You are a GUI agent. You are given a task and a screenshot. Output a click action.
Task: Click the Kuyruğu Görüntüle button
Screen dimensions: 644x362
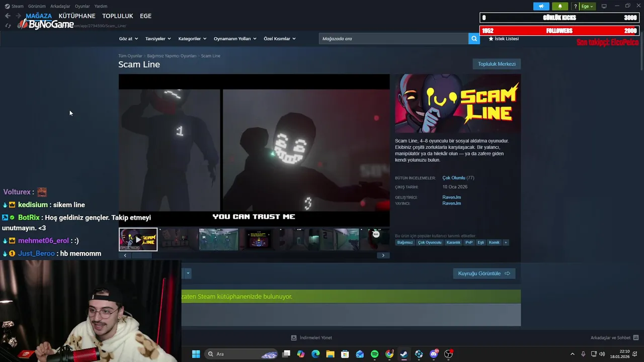tap(484, 274)
